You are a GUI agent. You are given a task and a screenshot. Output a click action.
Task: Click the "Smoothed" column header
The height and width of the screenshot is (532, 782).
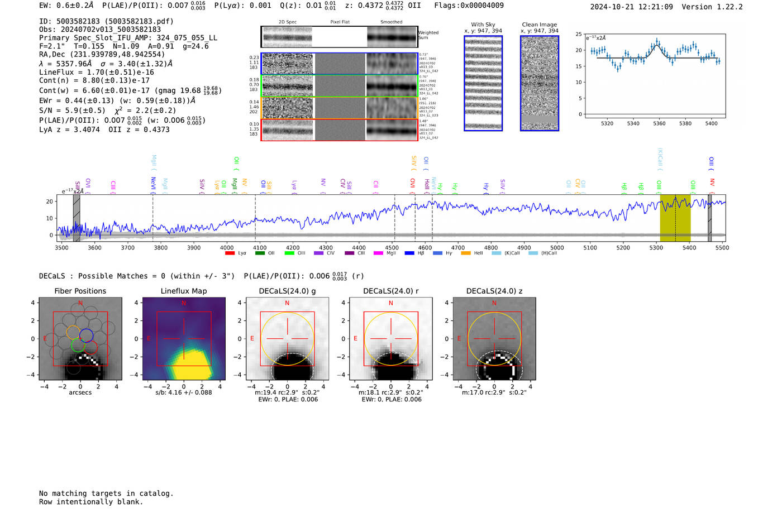[392, 22]
